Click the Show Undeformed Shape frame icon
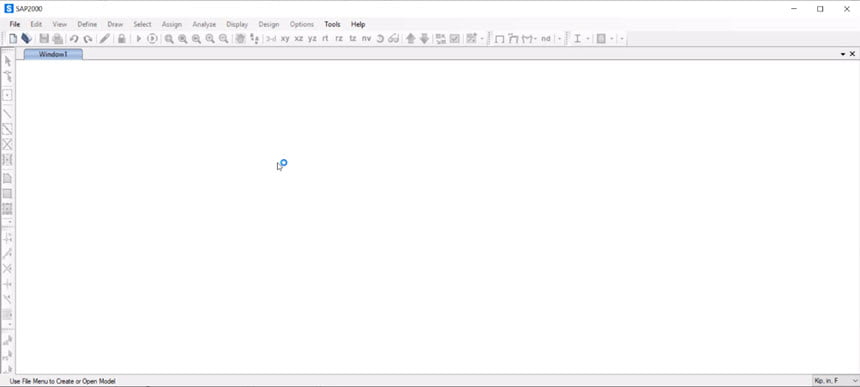Screen dimensions: 860x387 pos(500,39)
